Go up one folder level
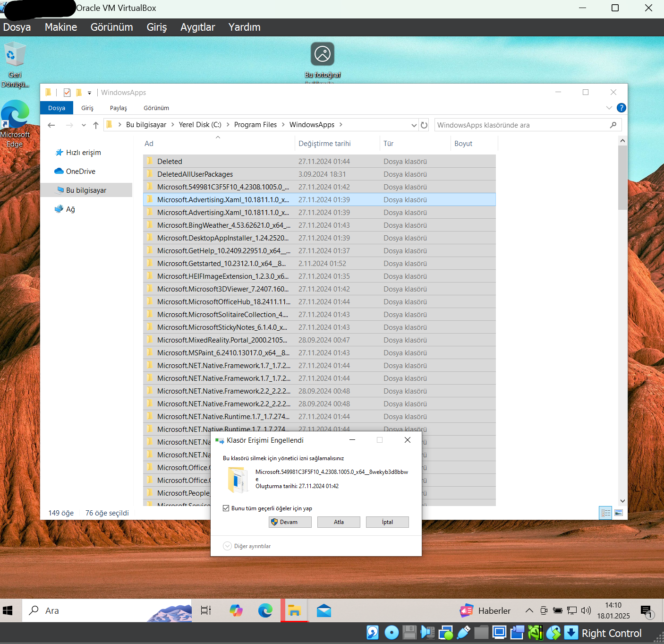Image resolution: width=664 pixels, height=644 pixels. (x=96, y=125)
